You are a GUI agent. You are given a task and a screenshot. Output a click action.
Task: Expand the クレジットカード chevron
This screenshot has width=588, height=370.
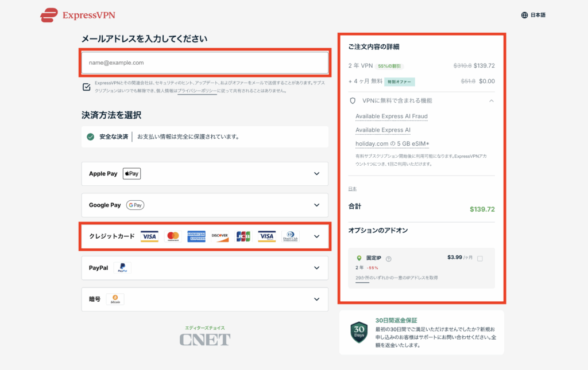click(x=317, y=237)
